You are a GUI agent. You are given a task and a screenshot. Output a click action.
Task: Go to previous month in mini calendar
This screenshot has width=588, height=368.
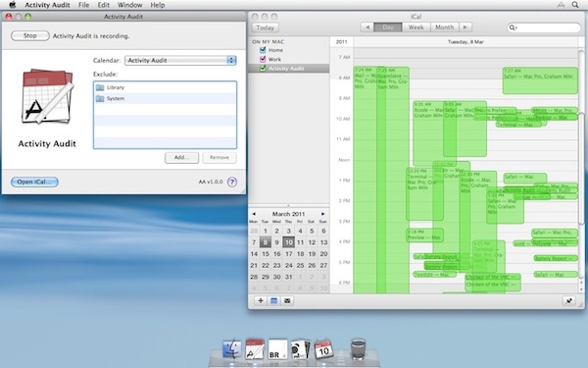(x=254, y=214)
